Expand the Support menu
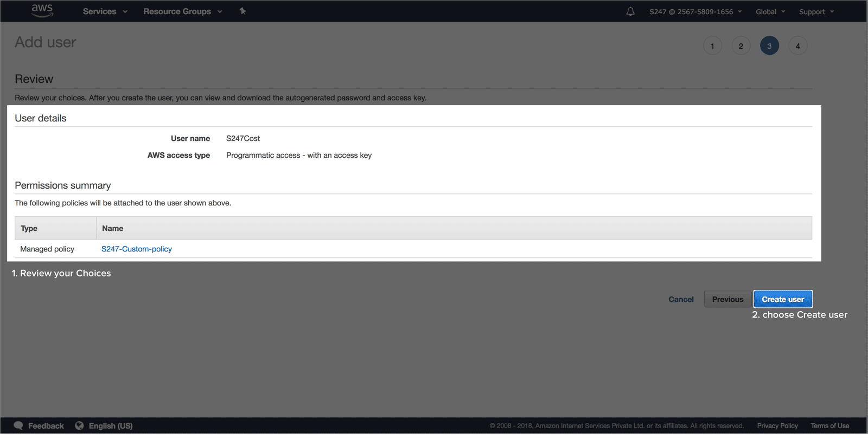The height and width of the screenshot is (439, 868). coord(816,11)
